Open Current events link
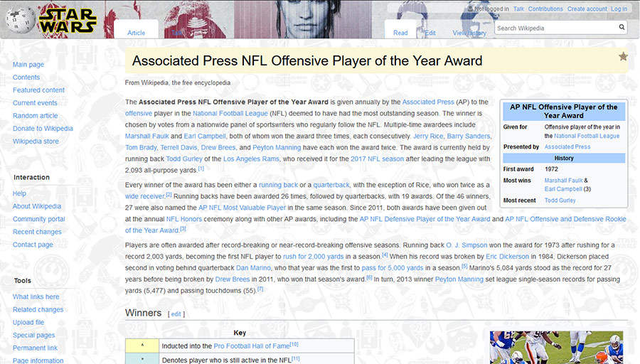Screen dimensions: 640x364 (35, 103)
